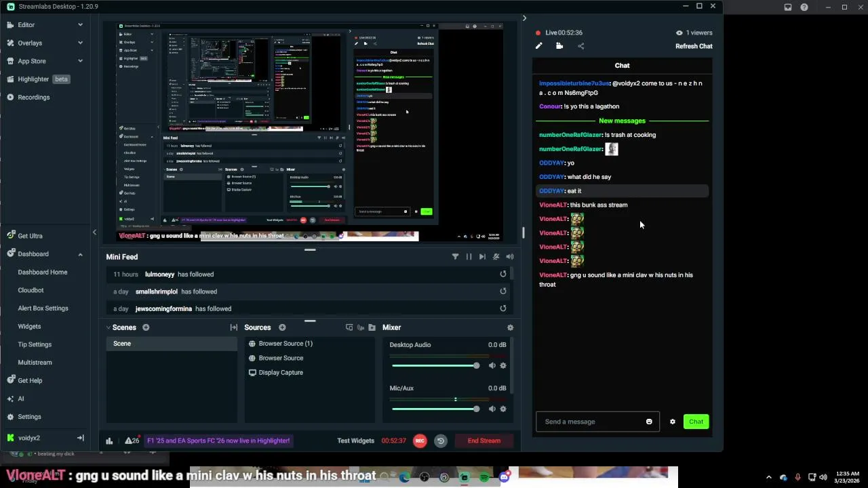Image resolution: width=868 pixels, height=488 pixels.
Task: Open Multistream page
Action: tap(35, 363)
